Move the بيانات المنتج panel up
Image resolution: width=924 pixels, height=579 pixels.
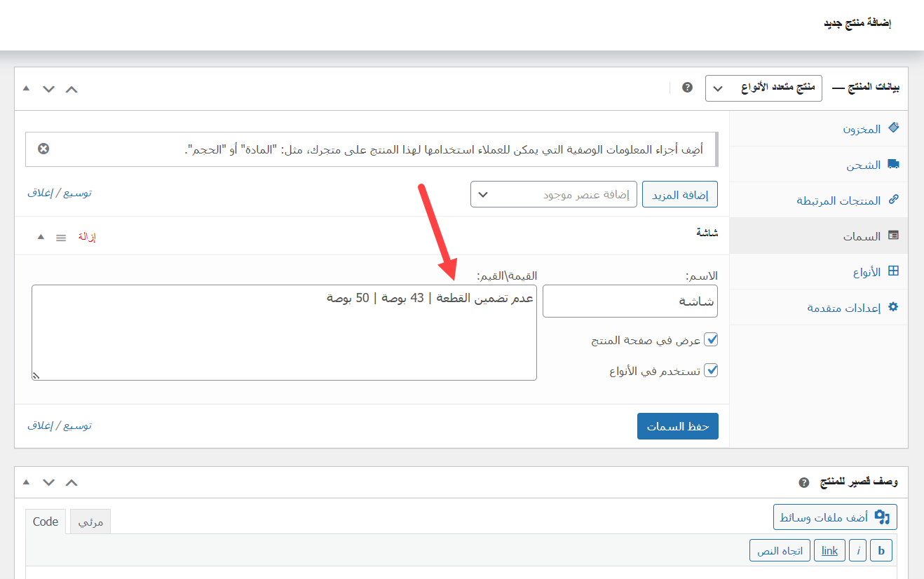click(72, 89)
